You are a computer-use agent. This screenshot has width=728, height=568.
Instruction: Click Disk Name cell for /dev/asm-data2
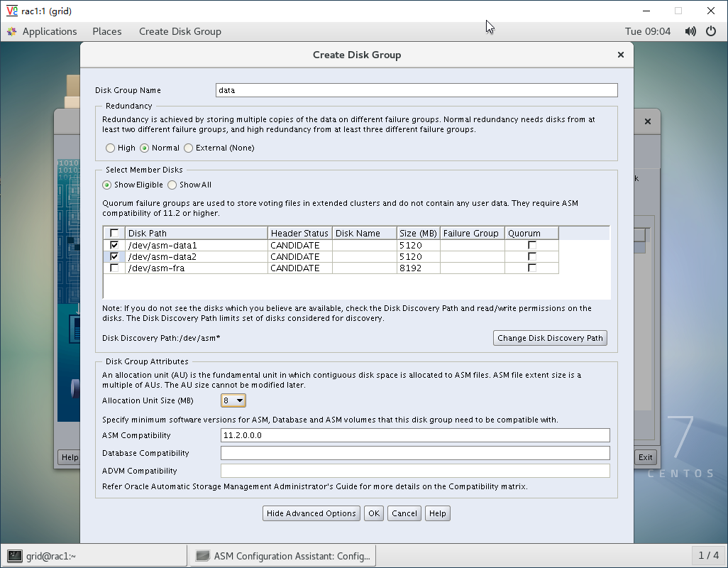[x=365, y=256]
